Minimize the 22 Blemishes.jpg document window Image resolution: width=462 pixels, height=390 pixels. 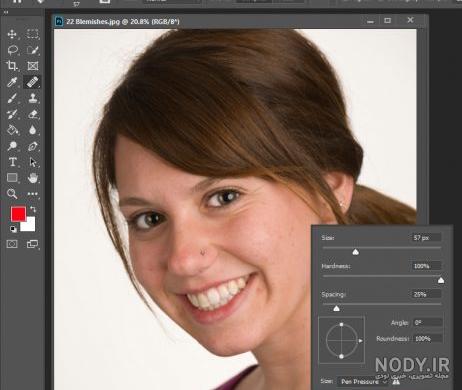[370, 22]
